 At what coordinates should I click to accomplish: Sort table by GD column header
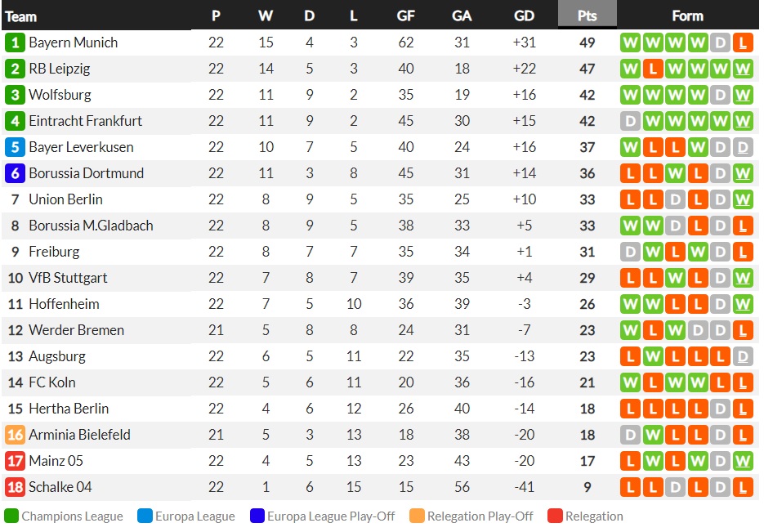525,16
